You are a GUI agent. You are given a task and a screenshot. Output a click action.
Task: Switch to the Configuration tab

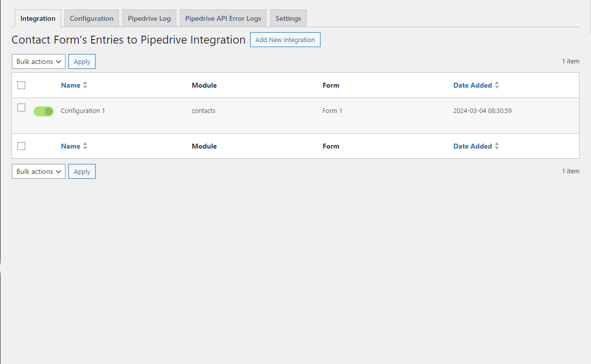[x=92, y=18]
